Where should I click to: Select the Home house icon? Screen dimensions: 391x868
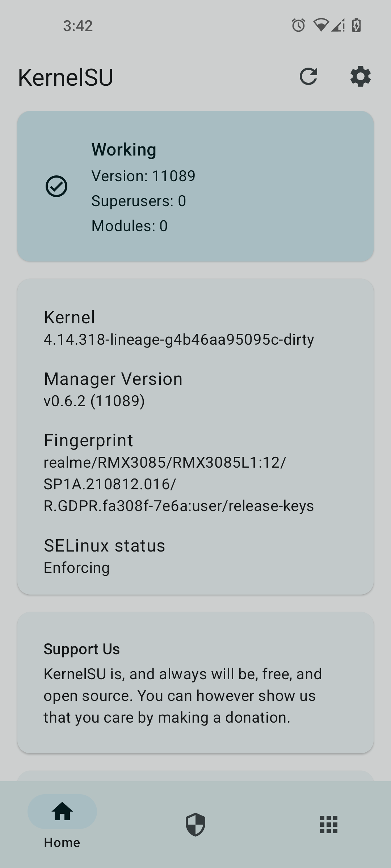[62, 812]
